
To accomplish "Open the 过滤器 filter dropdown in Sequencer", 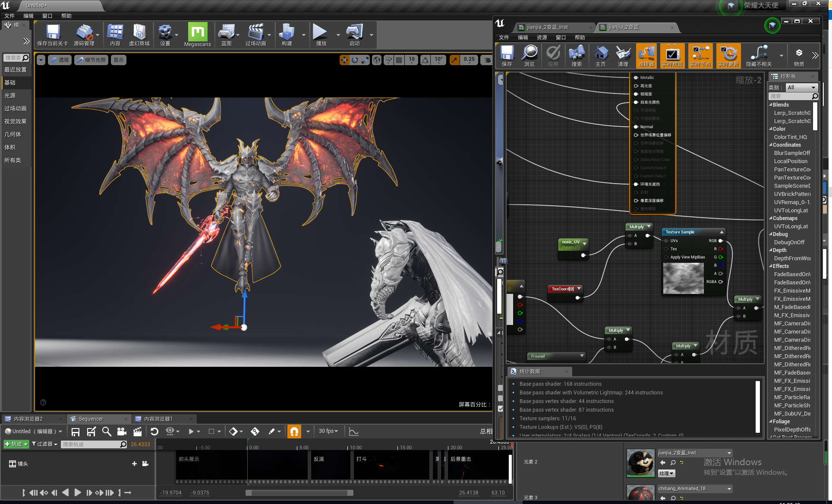I will tap(45, 444).
